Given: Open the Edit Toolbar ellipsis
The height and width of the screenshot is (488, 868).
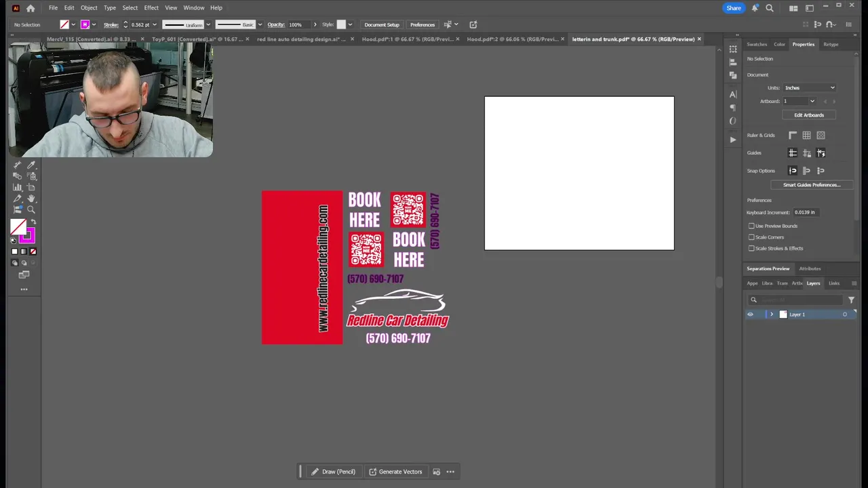Looking at the screenshot, I should 24,289.
